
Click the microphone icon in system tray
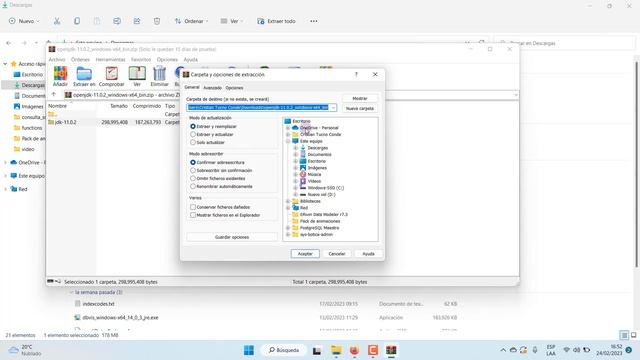(535, 350)
